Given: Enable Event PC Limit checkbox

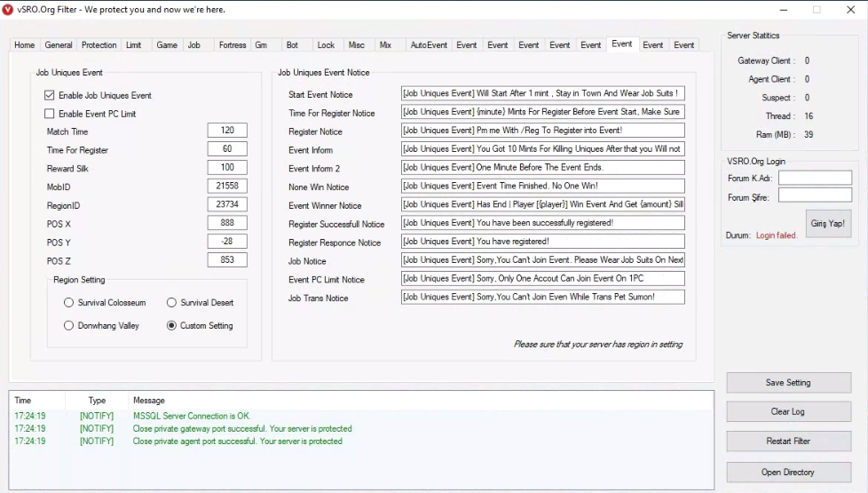Looking at the screenshot, I should pos(50,114).
